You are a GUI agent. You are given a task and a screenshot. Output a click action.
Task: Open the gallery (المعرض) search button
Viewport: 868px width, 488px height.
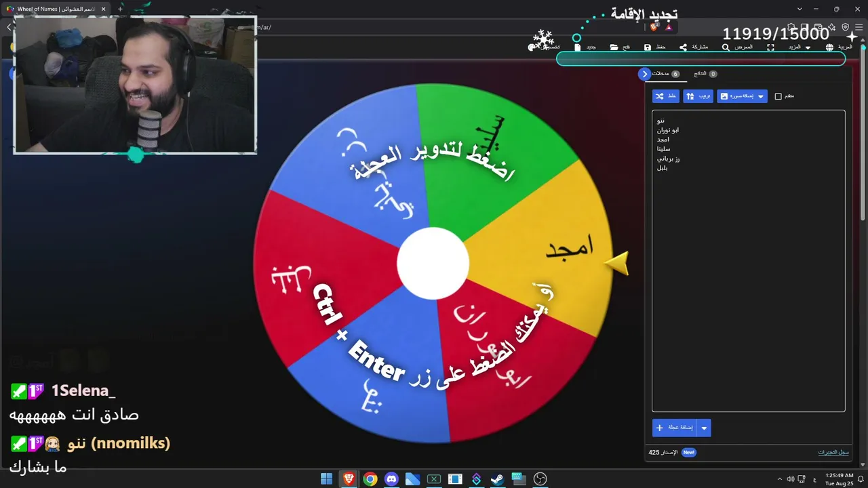737,47
